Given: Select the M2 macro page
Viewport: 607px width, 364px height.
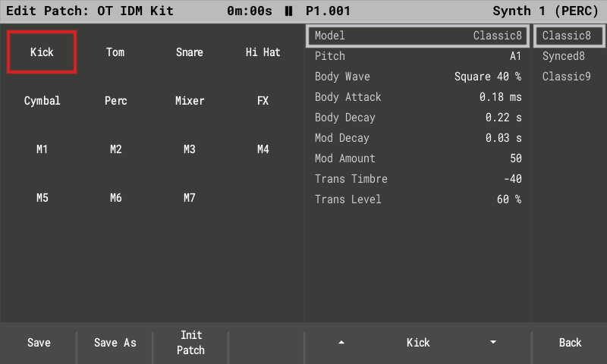Looking at the screenshot, I should (x=115, y=149).
